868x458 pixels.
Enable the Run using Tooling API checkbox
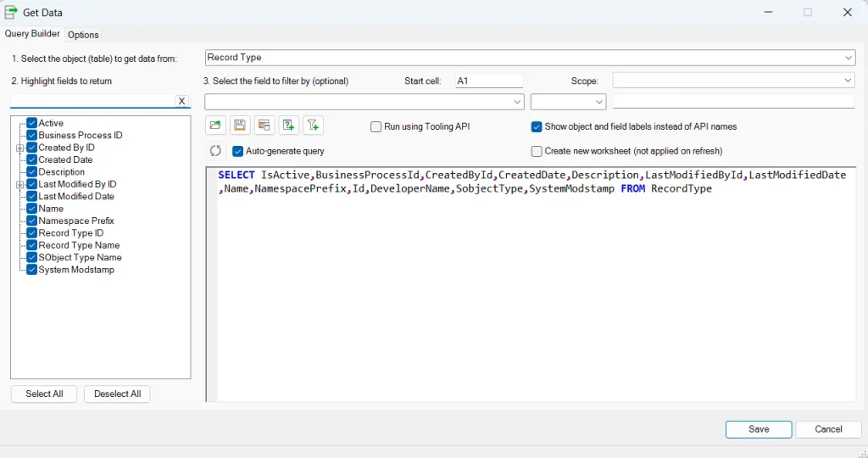tap(376, 126)
